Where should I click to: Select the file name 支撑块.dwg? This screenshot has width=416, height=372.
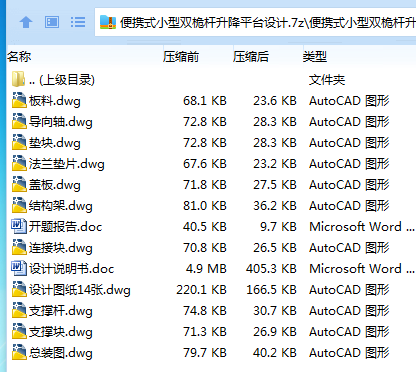[x=61, y=332]
